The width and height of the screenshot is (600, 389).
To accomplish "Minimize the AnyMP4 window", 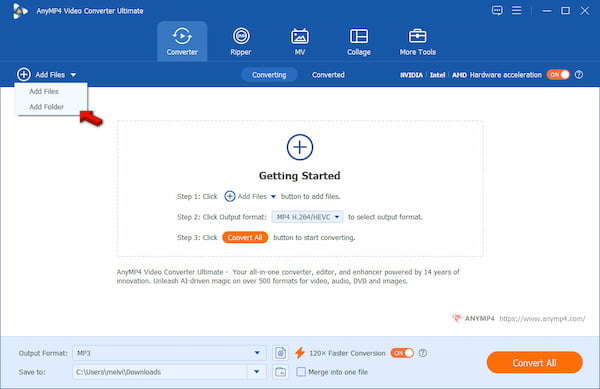I will point(547,11).
